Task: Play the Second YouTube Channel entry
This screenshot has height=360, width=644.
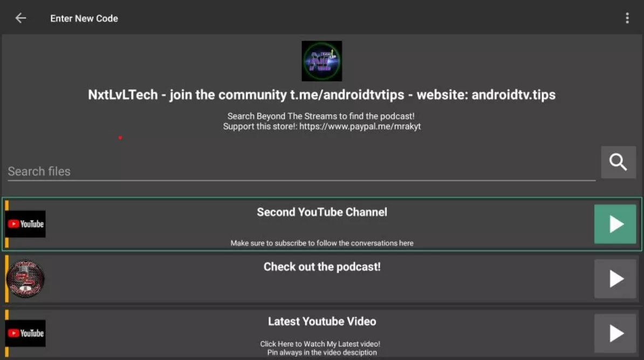Action: (x=615, y=224)
